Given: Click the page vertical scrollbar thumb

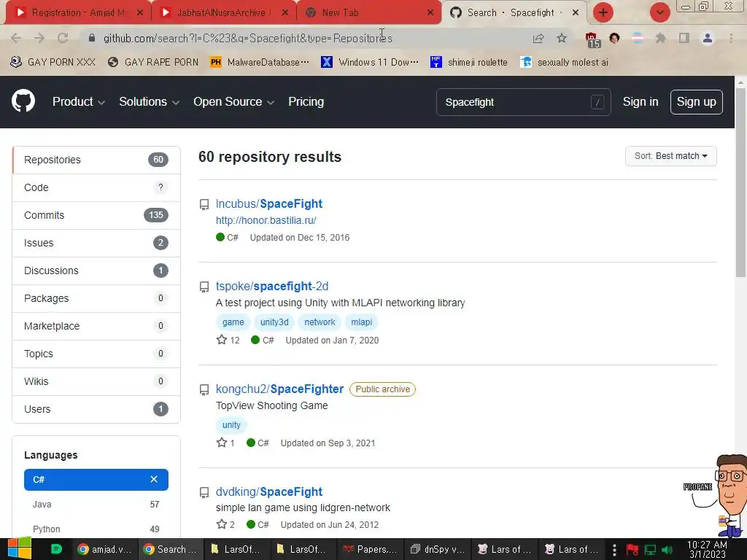Looking at the screenshot, I should pyautogui.click(x=740, y=181).
